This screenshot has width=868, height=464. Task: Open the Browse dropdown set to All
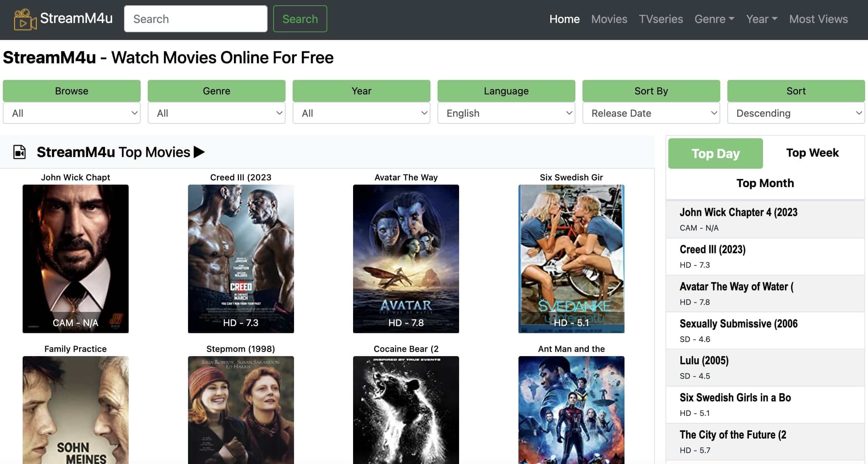[72, 113]
